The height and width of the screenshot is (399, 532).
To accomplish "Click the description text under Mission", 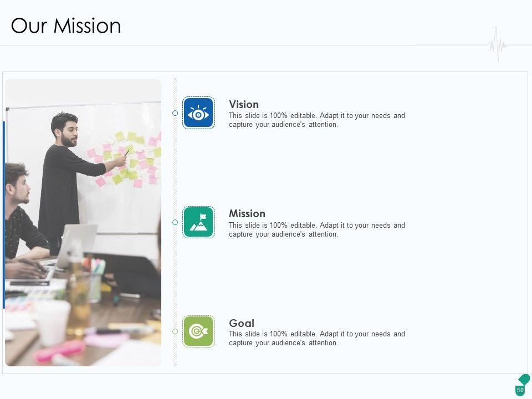I will (316, 230).
